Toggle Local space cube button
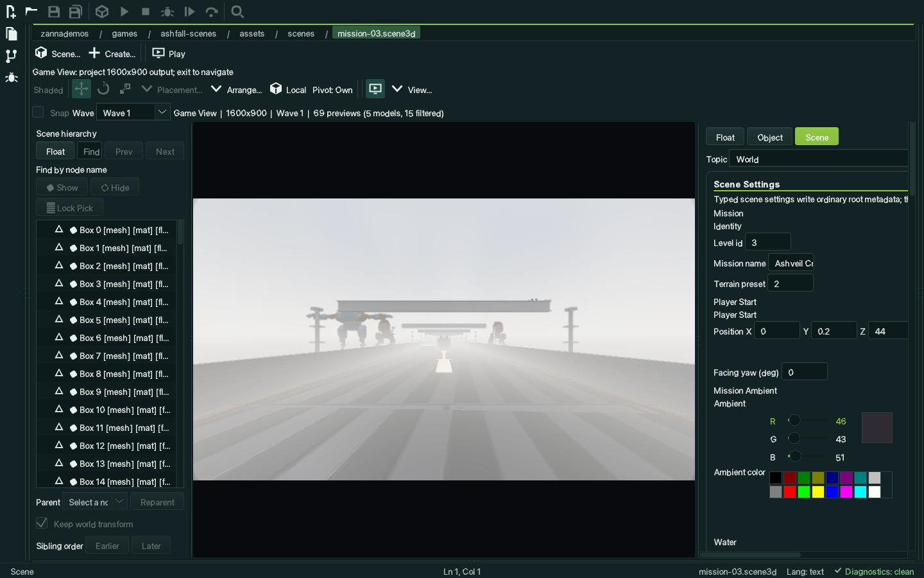The image size is (924, 578). [x=288, y=89]
